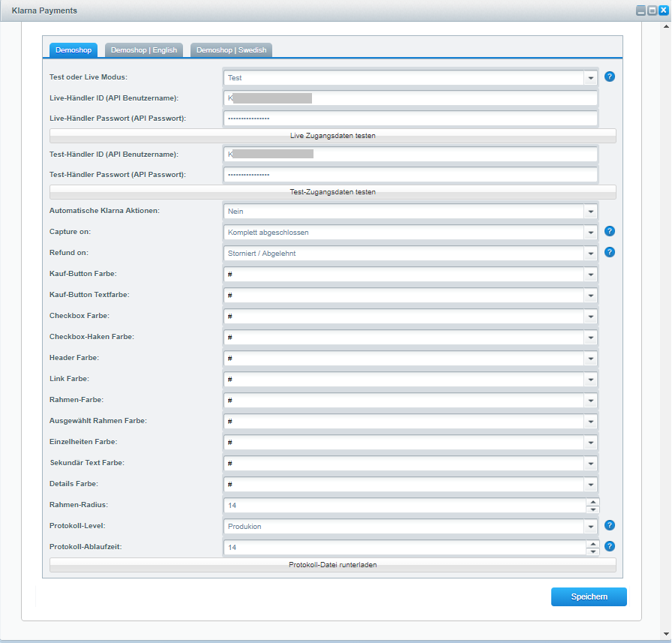Image resolution: width=672 pixels, height=643 pixels.
Task: Increase Rahmen-Radius with up spinner
Action: click(x=592, y=502)
